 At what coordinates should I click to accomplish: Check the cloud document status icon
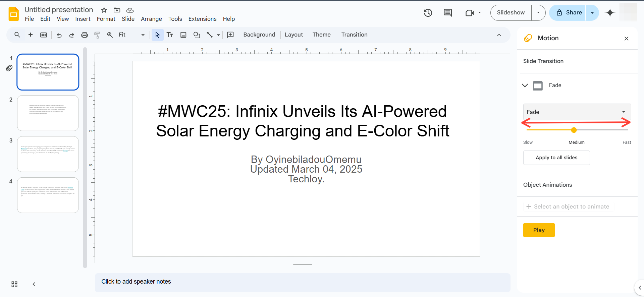(x=130, y=10)
